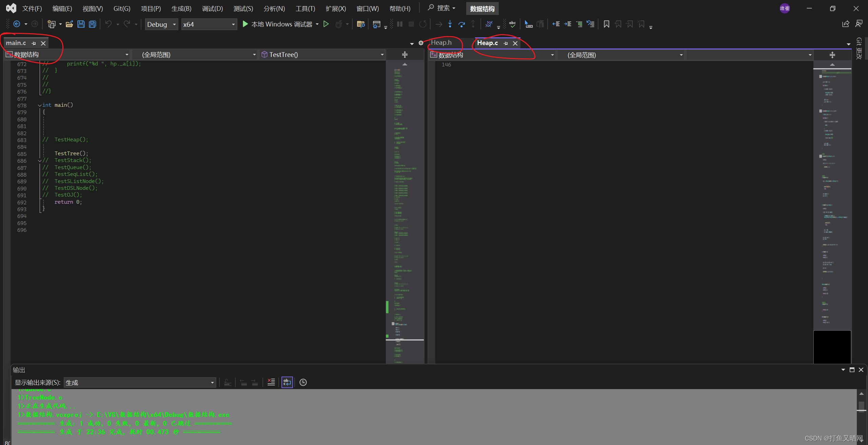
Task: Toggle pin on the main.c tab
Action: 34,43
